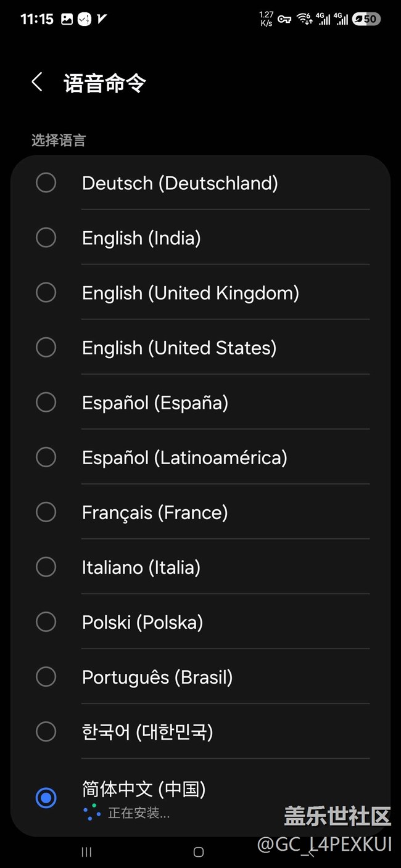Select Español (Latinoamérica) language
The width and height of the screenshot is (401, 868).
[200, 457]
